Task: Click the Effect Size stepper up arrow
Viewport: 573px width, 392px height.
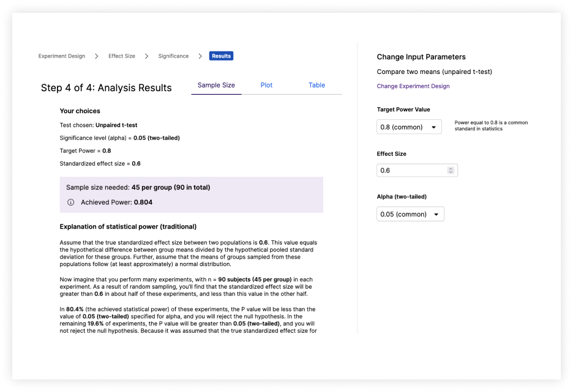Action: [x=451, y=168]
